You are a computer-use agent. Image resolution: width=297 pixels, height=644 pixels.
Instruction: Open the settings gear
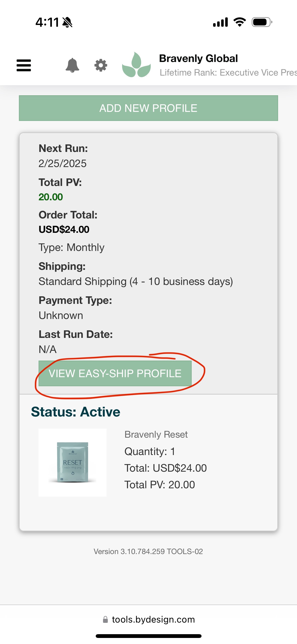point(101,65)
